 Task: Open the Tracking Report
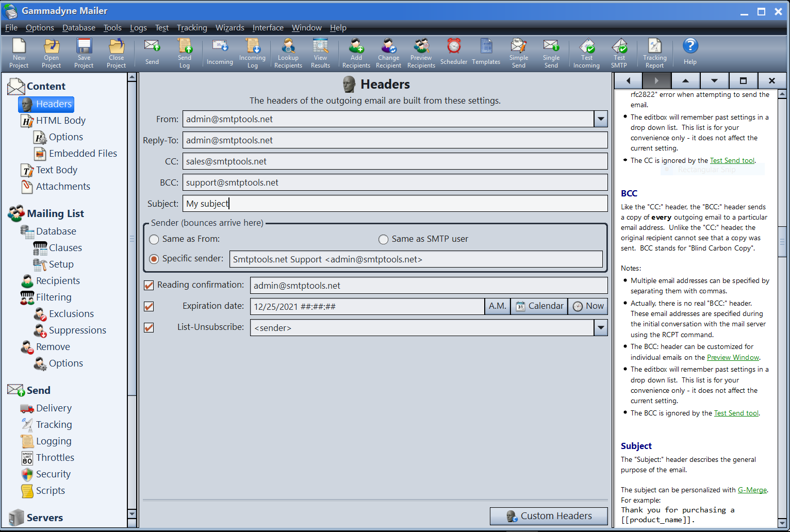coord(654,53)
